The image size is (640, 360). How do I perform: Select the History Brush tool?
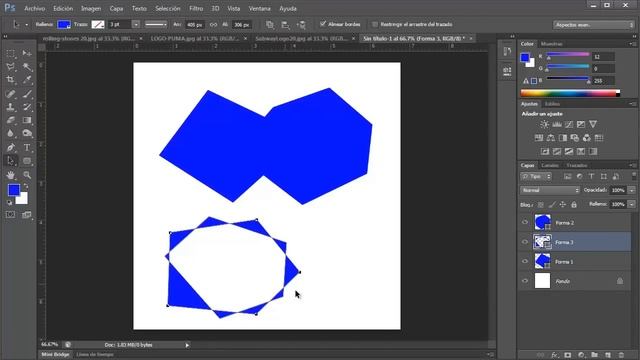click(x=27, y=107)
